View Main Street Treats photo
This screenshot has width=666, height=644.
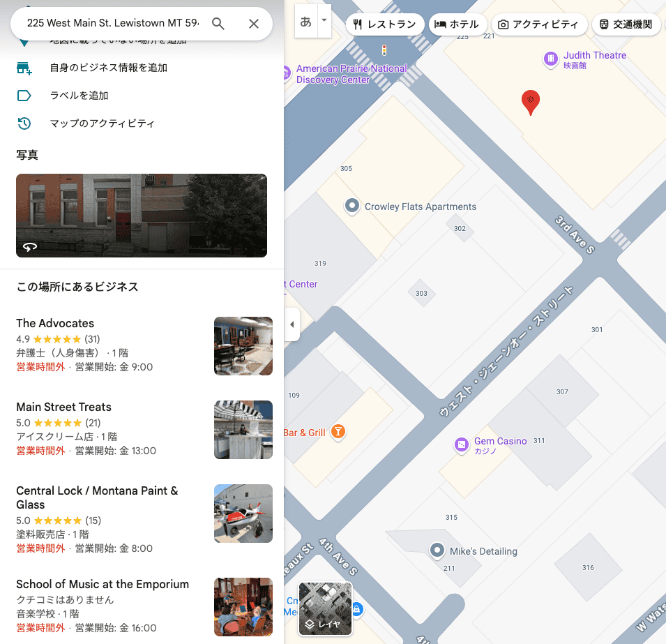click(243, 430)
